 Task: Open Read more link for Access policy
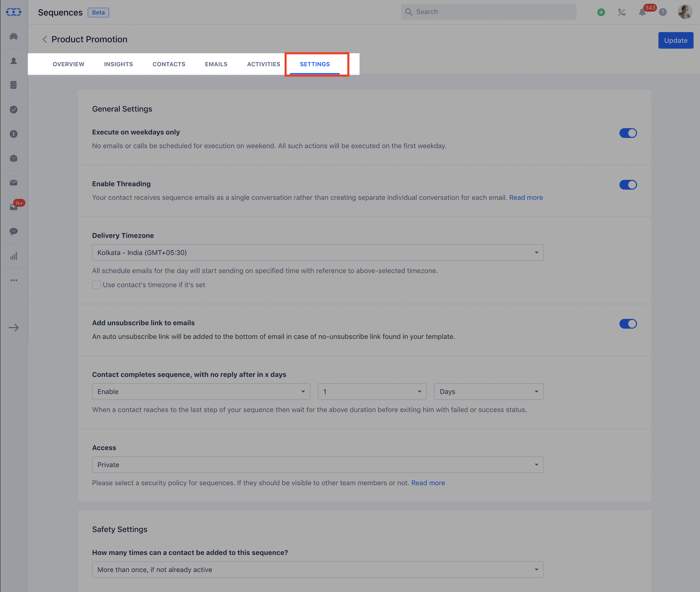click(x=428, y=483)
